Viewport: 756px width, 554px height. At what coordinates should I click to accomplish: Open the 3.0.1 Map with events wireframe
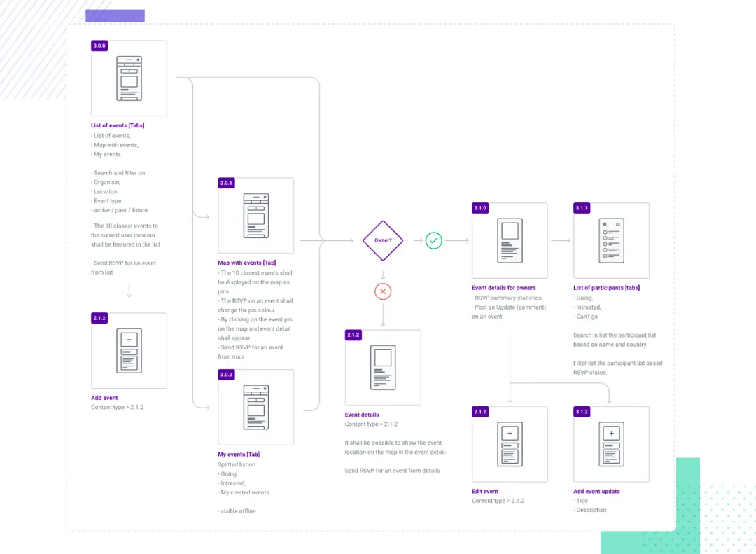[256, 216]
